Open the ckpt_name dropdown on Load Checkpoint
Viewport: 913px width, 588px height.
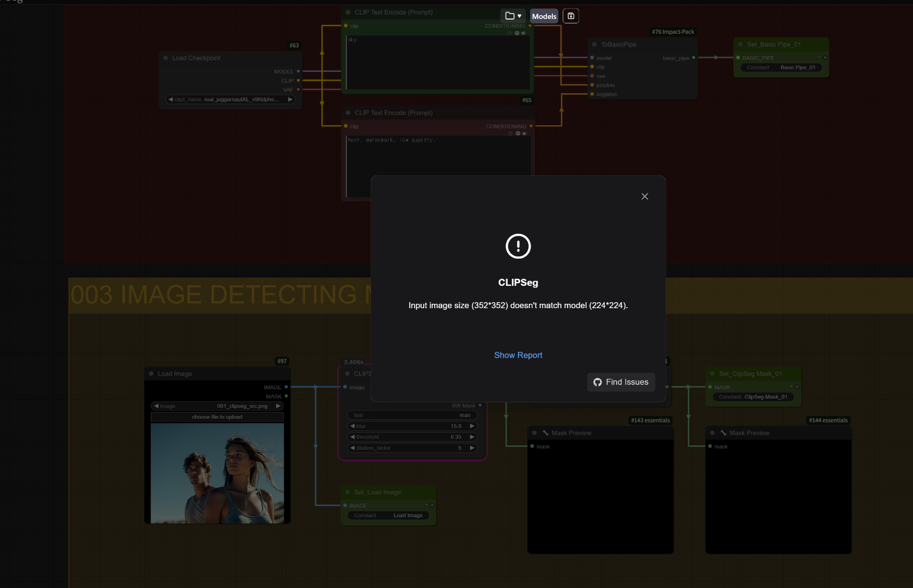tap(230, 99)
